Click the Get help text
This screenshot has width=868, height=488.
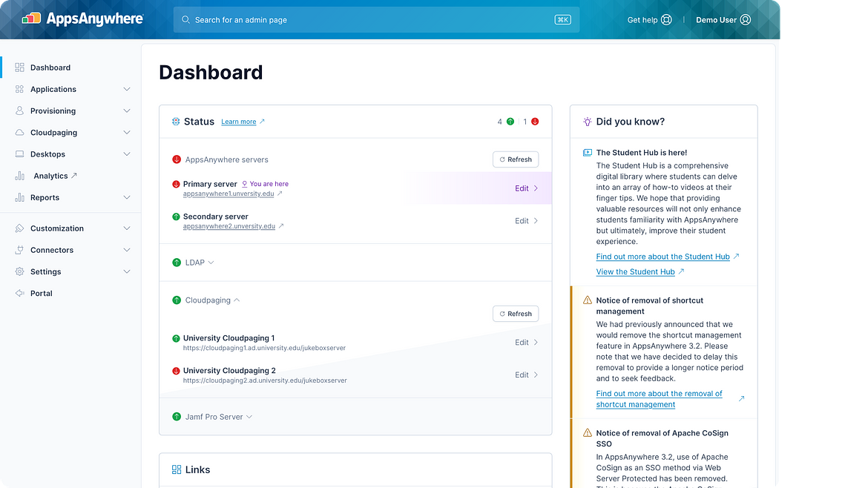642,20
